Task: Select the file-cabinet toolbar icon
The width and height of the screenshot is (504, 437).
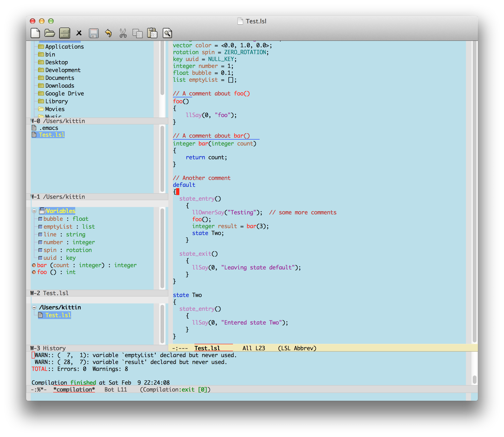Action: 64,33
